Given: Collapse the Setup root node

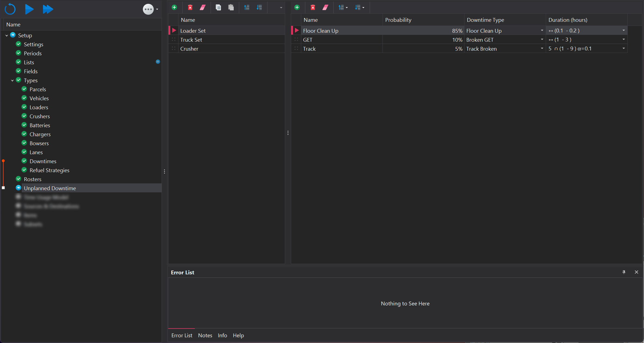Looking at the screenshot, I should point(7,35).
